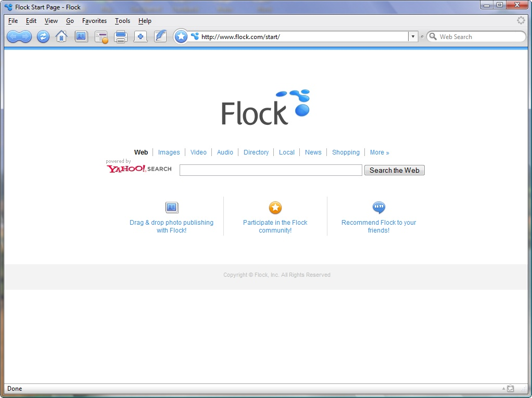The height and width of the screenshot is (398, 532).
Task: Click the orange star community icon
Action: tap(275, 208)
